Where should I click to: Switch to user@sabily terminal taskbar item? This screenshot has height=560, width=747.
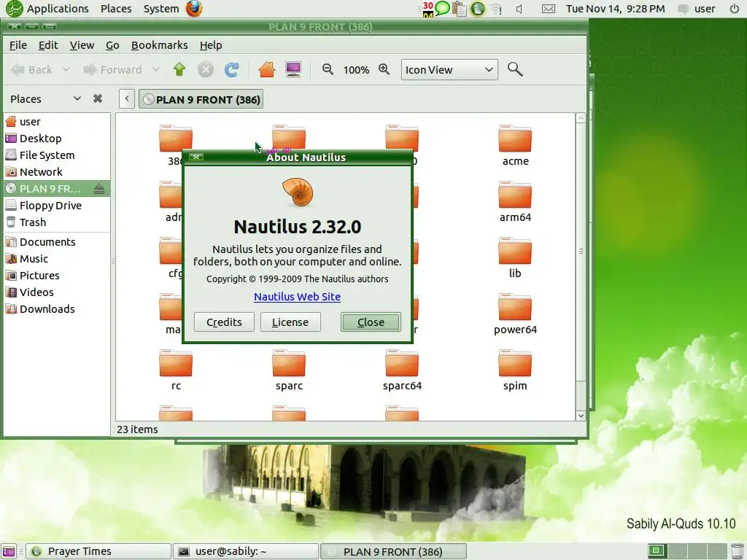[x=245, y=551]
